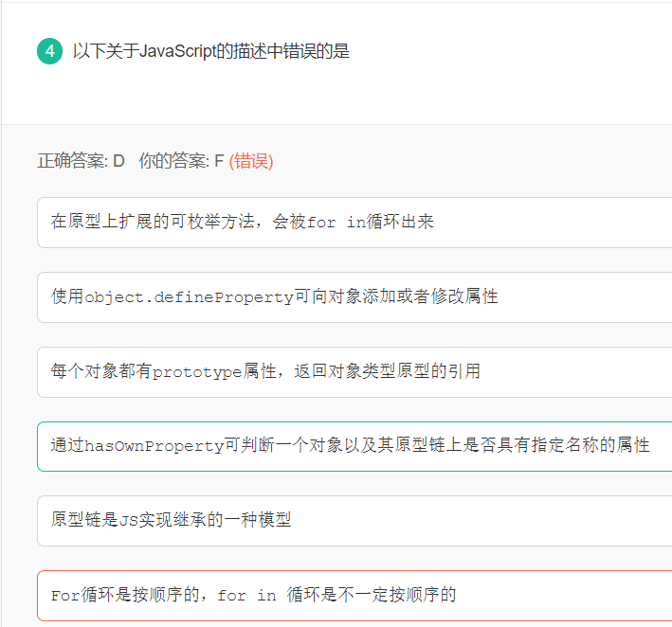Select option 每个对象都有prototype属性
Image resolution: width=672 pixels, height=627 pixels.
pyautogui.click(x=354, y=372)
